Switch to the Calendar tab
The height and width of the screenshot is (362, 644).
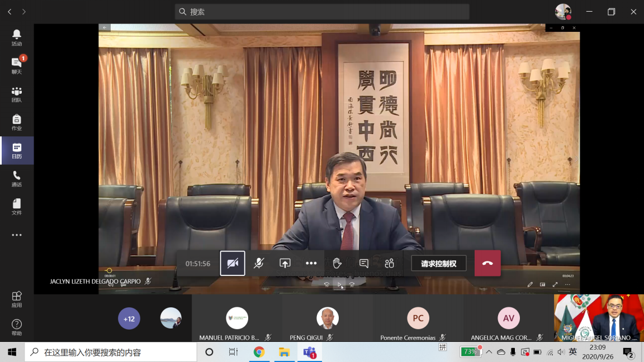coord(17,150)
